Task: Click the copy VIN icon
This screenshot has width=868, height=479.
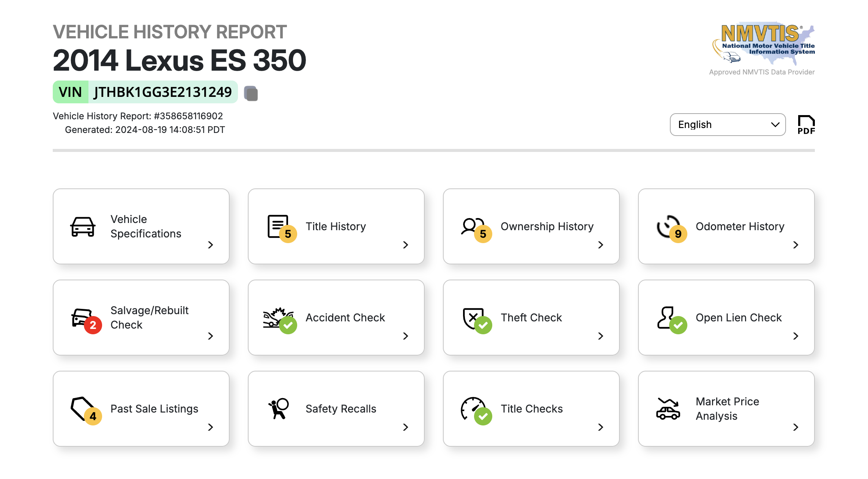Action: click(x=251, y=93)
